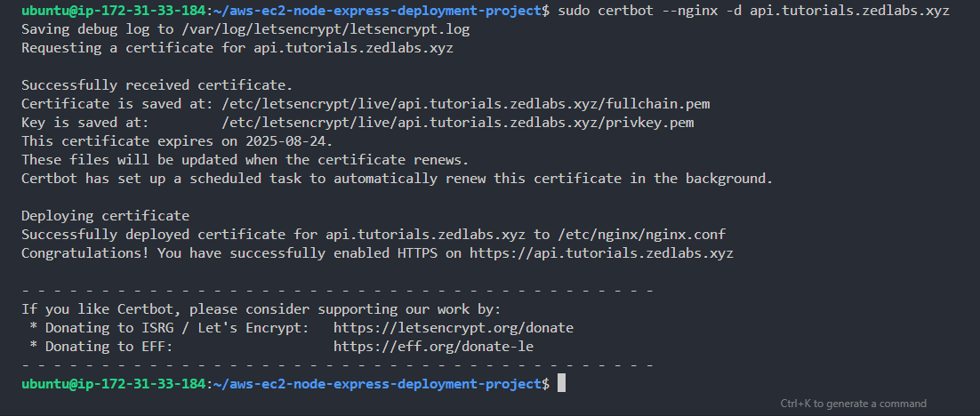Click the ubuntu@ip-172-31-33-184 username on the top line
This screenshot has height=416, width=980.
click(113, 11)
